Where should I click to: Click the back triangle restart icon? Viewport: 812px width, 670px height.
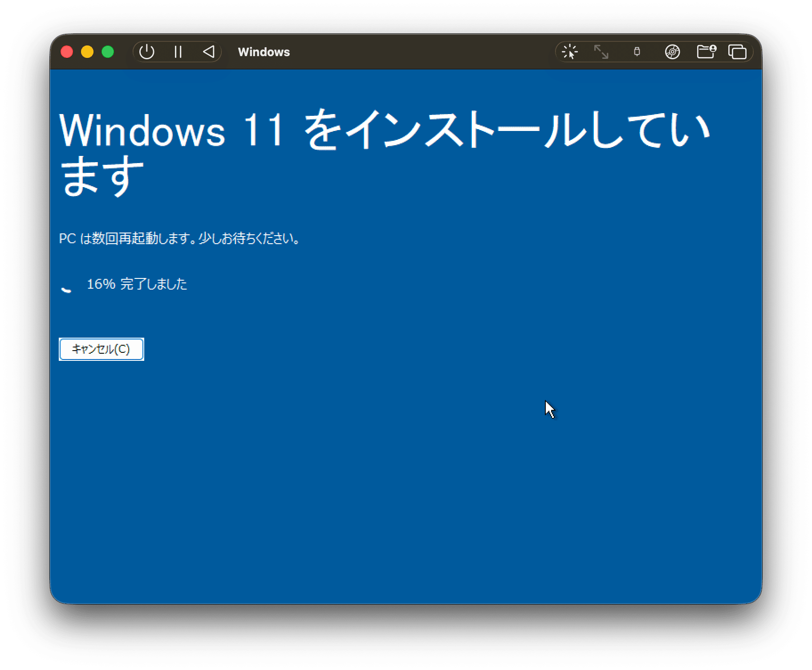[x=209, y=52]
